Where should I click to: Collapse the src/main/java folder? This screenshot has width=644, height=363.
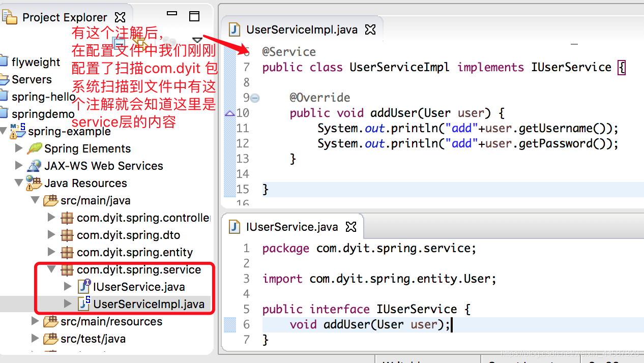36,200
